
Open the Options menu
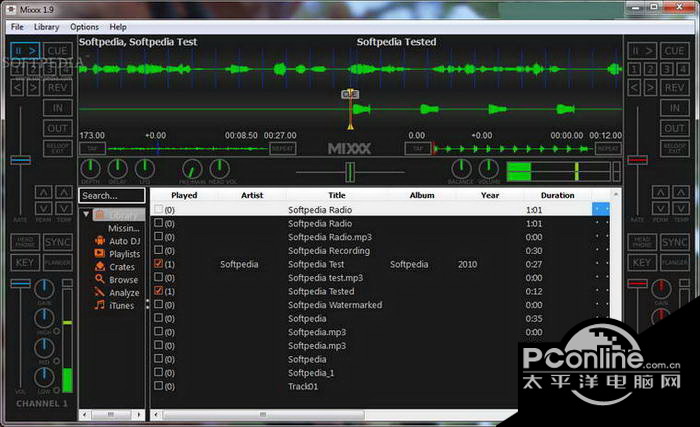click(x=84, y=27)
